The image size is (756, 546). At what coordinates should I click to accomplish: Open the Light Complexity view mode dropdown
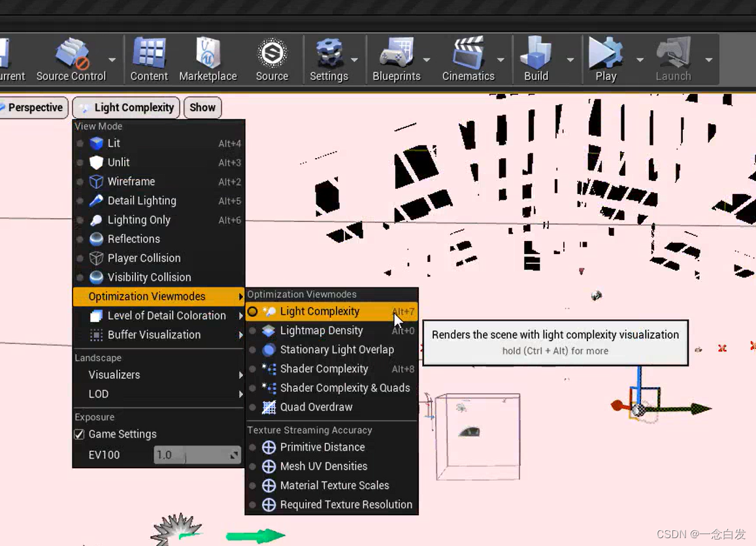[126, 108]
